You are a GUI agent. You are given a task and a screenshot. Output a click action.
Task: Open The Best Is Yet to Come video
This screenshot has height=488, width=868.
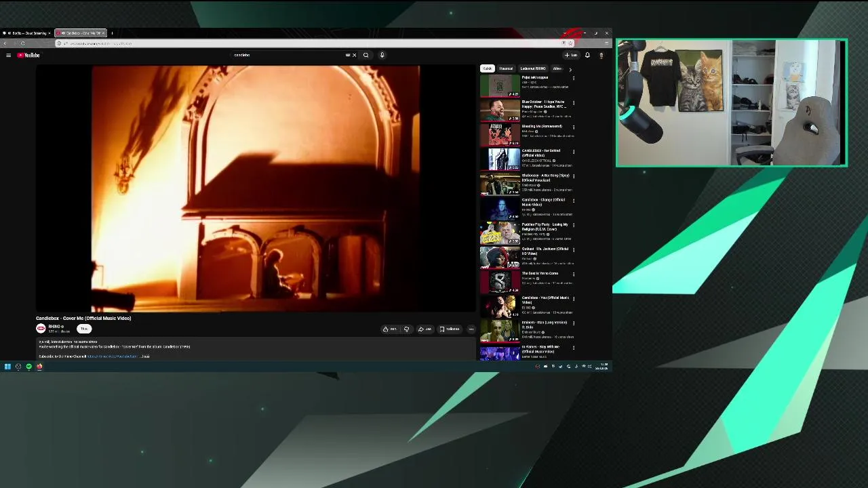pyautogui.click(x=540, y=274)
